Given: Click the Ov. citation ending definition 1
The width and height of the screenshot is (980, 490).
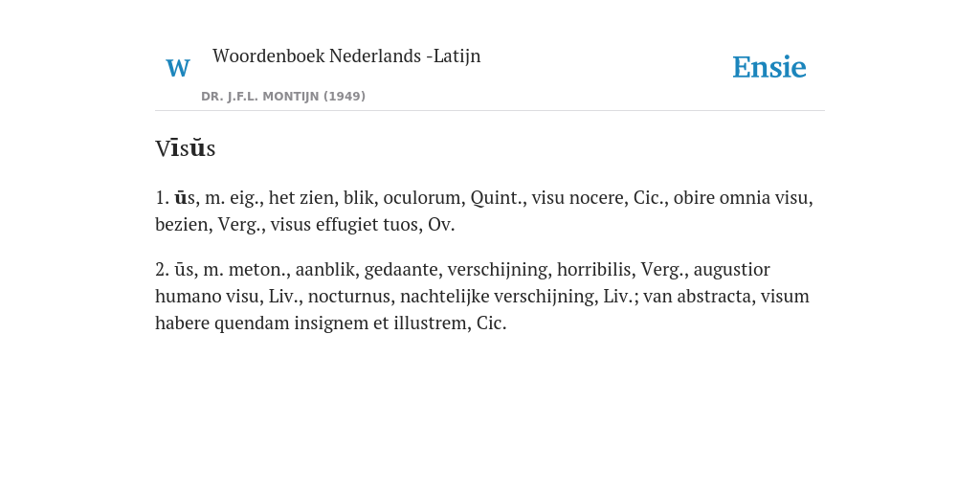Looking at the screenshot, I should tap(441, 224).
